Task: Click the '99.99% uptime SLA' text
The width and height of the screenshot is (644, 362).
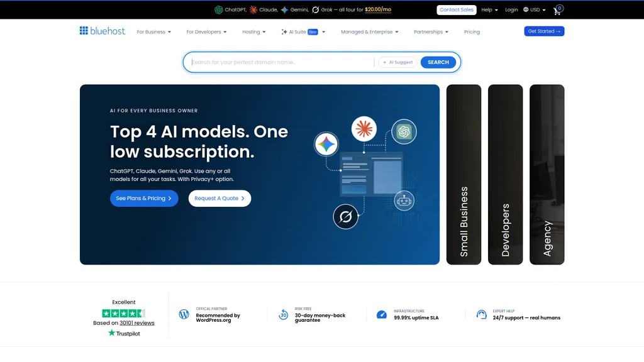Action: 416,317
